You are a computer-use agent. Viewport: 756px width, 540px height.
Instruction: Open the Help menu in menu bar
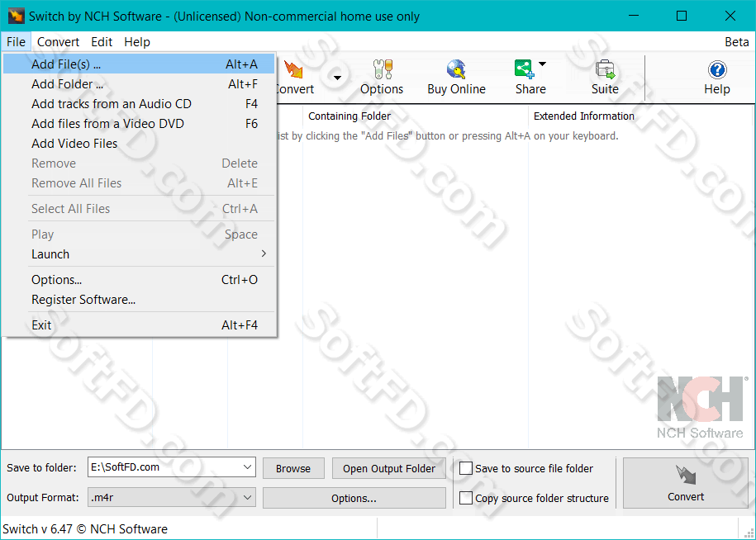137,42
